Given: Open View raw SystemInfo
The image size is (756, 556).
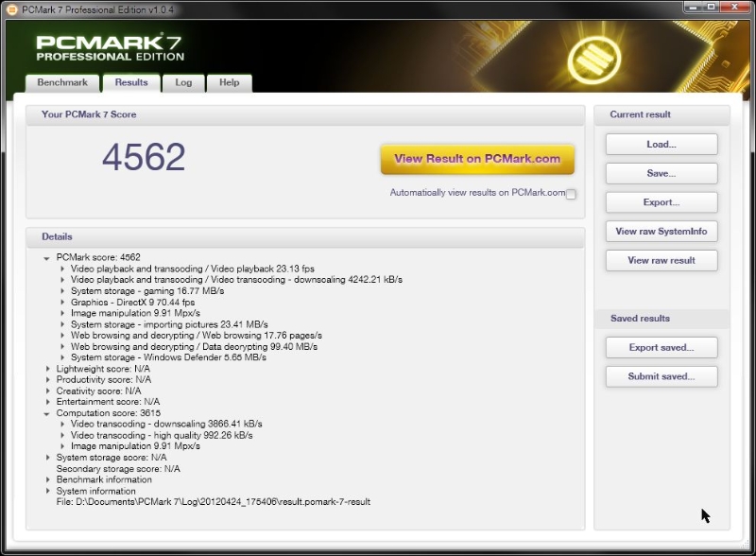Looking at the screenshot, I should coord(661,231).
